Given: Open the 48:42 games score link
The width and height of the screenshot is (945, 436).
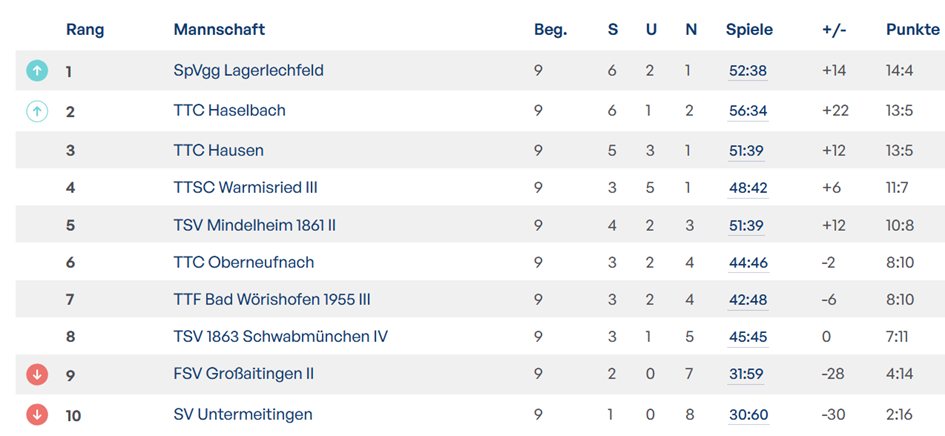Looking at the screenshot, I should tap(748, 187).
